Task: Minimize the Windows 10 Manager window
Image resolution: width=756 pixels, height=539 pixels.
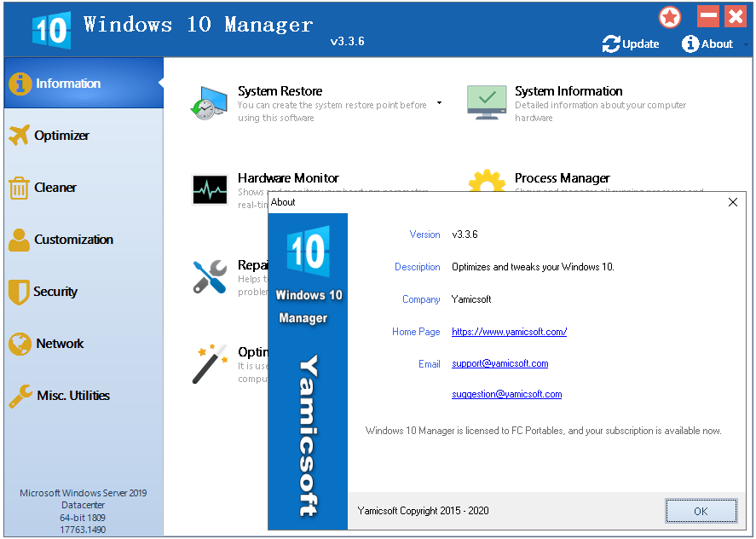Action: pyautogui.click(x=708, y=16)
